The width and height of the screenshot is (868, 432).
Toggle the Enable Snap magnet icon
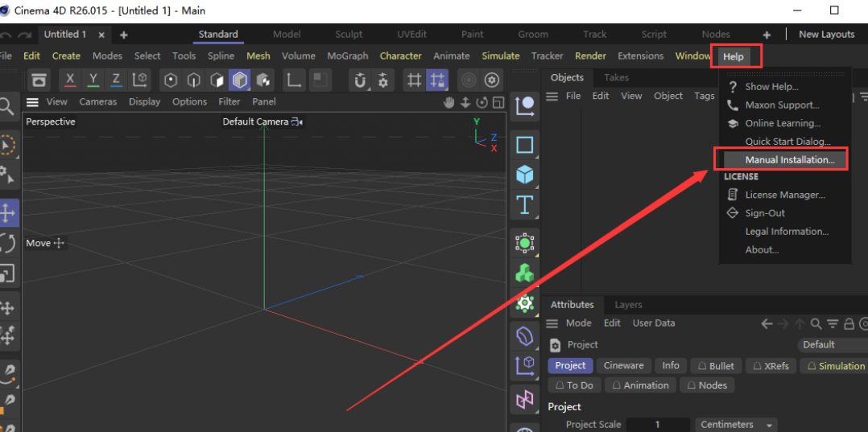(360, 80)
